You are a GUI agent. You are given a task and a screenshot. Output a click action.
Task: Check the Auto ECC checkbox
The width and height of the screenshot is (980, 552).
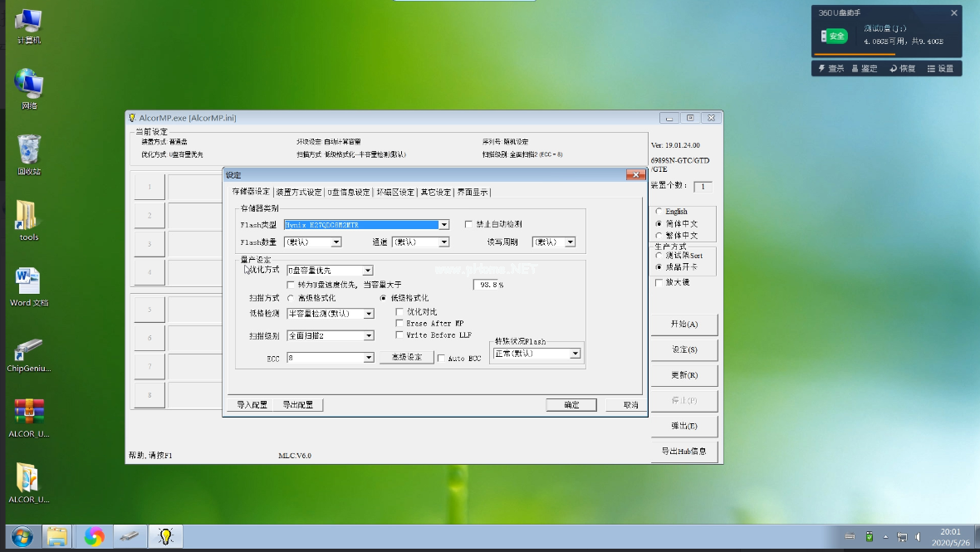pos(441,359)
